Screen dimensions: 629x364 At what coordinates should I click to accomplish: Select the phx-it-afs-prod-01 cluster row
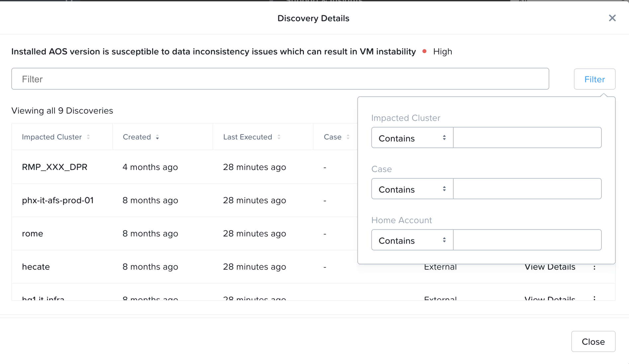pos(58,200)
